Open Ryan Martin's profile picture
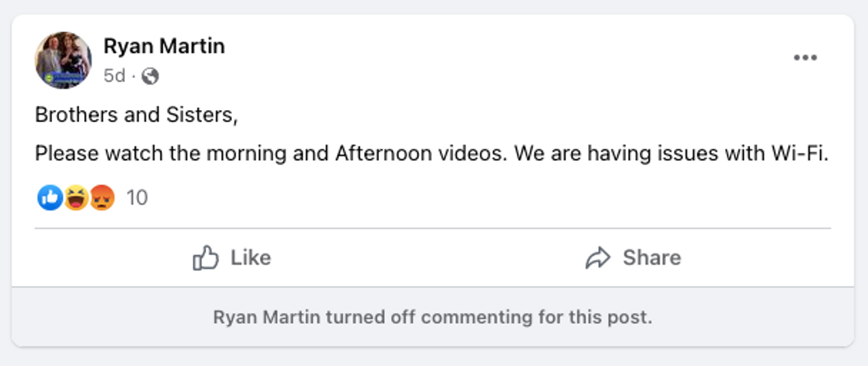Screen dimensions: 868x366 [63, 60]
